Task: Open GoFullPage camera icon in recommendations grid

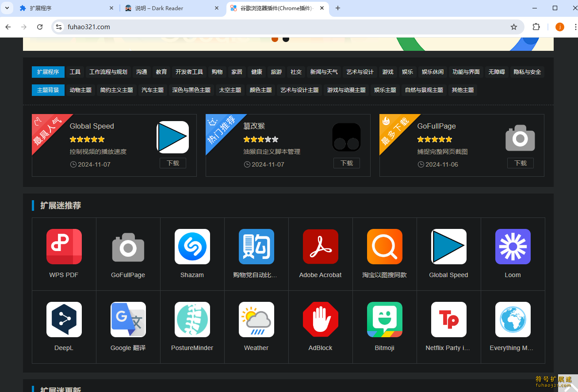Action: click(x=128, y=247)
